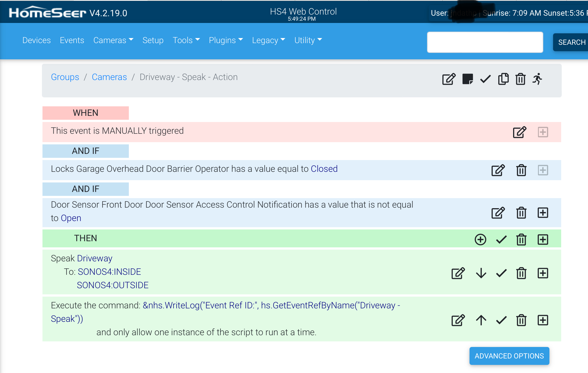588x373 pixels.
Task: Click the ADVANCED OPTIONS button
Action: 509,356
